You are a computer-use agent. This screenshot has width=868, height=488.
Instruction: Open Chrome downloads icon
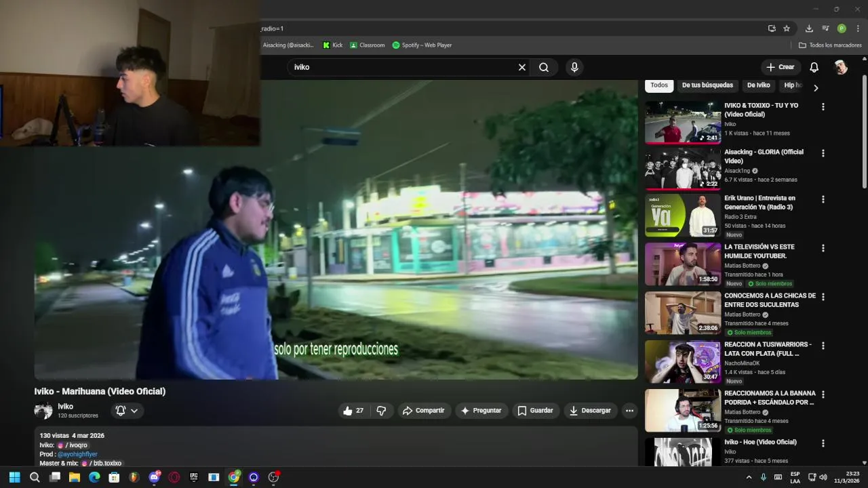(x=809, y=28)
